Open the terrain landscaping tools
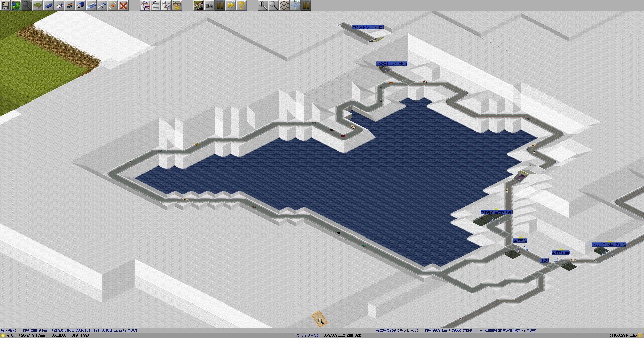644x338 pixels. (x=38, y=5)
